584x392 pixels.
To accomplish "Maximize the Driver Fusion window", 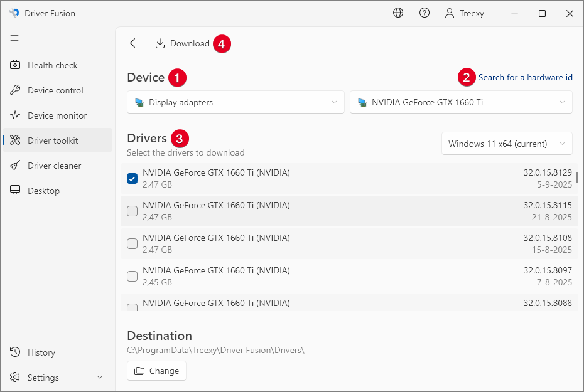I will (543, 13).
